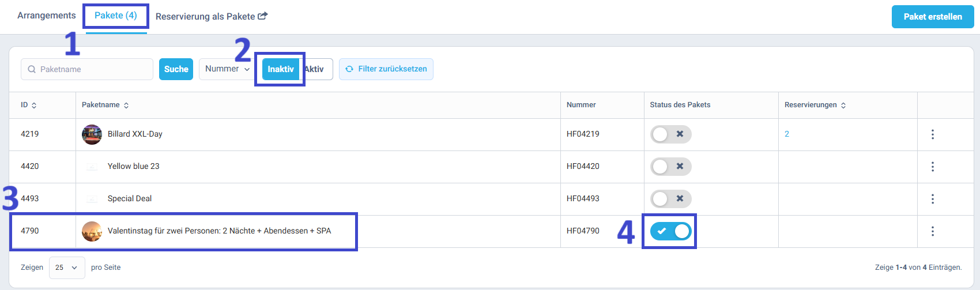Select the Aktiv filter option
The image size is (980, 290).
pos(315,69)
